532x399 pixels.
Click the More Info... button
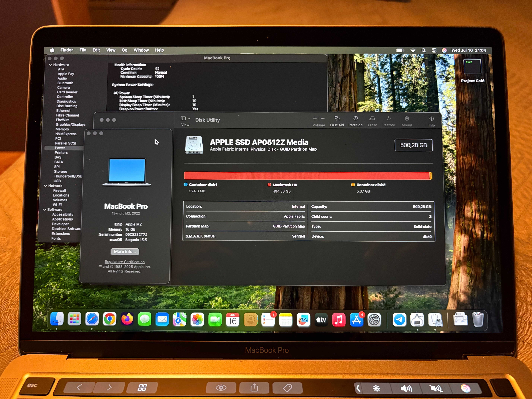click(x=125, y=252)
